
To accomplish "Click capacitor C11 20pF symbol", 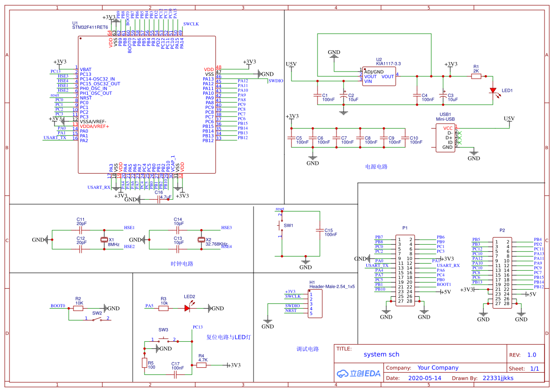I will click(x=81, y=230).
